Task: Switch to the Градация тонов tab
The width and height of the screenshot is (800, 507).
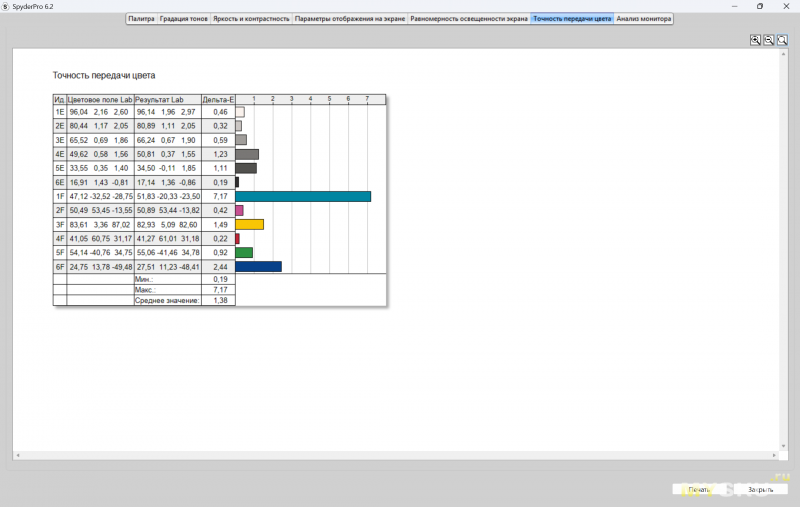Action: tap(184, 19)
